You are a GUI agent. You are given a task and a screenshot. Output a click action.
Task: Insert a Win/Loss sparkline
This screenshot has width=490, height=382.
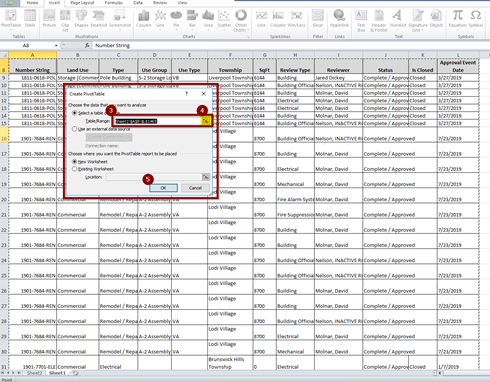(x=296, y=19)
